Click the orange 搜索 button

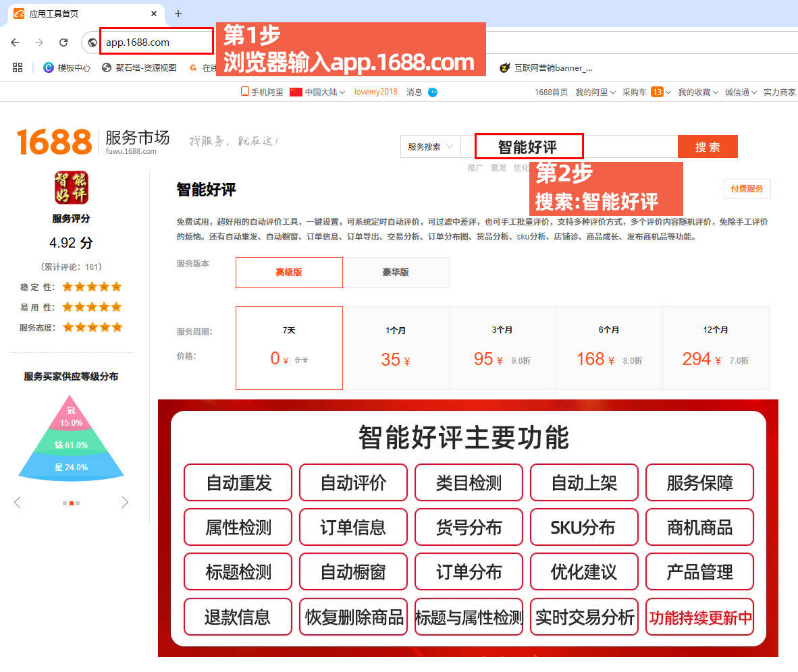click(707, 147)
